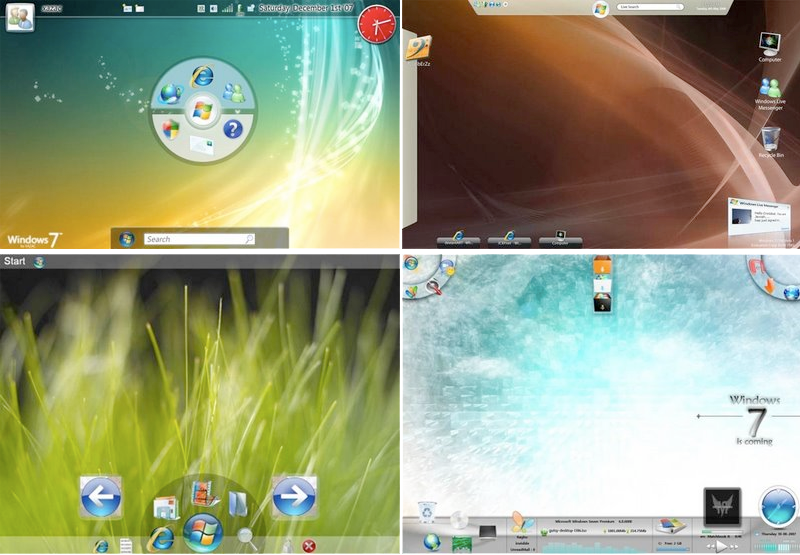Launch Internet Explorer from the radial menu
Image resolution: width=800 pixels, height=555 pixels.
202,77
